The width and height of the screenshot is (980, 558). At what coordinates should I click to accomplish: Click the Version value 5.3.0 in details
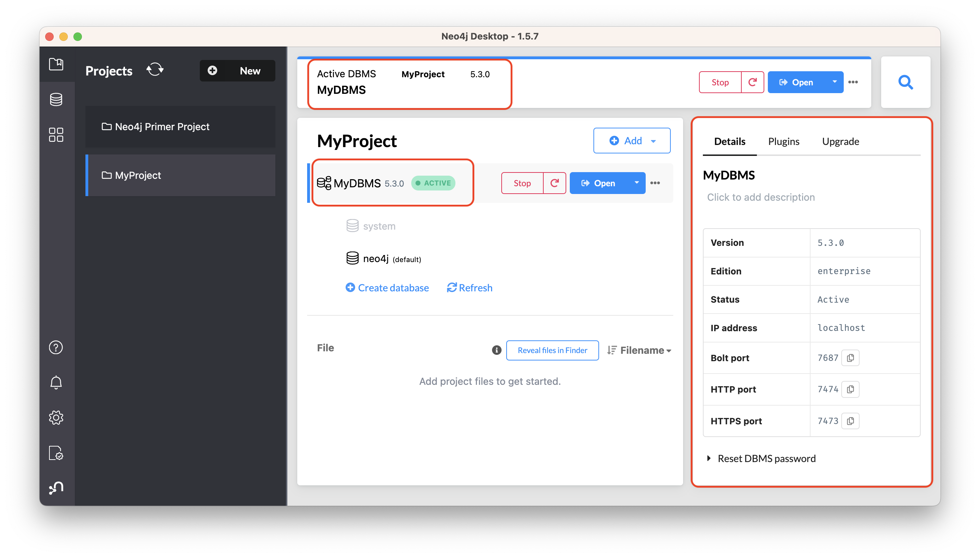[830, 242]
